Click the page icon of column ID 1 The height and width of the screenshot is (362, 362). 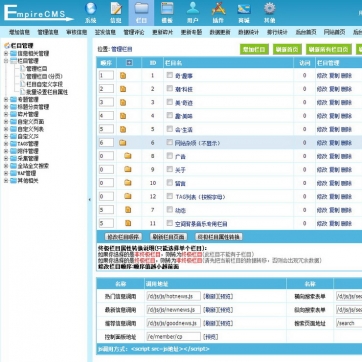click(x=123, y=76)
